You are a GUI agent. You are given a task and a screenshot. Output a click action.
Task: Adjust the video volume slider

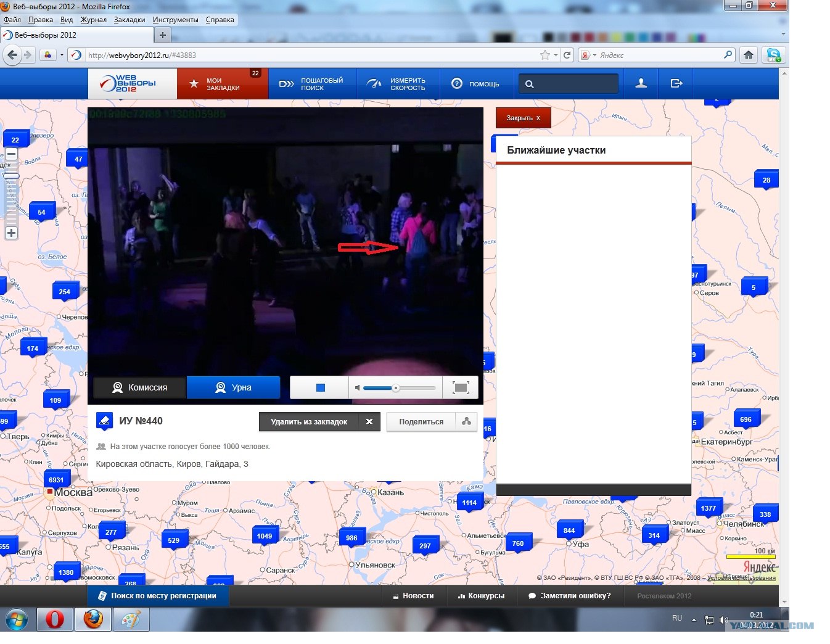tap(399, 388)
